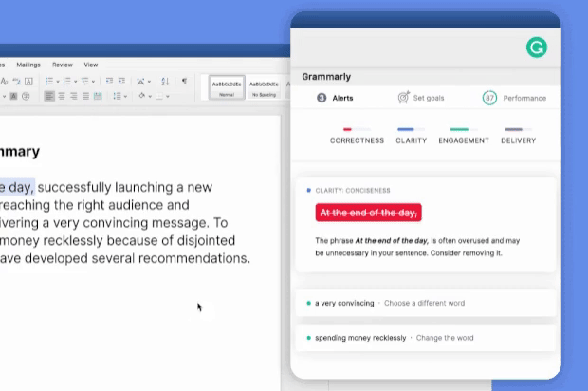Click the performance score 87 circle
The width and height of the screenshot is (588, 391).
[489, 98]
